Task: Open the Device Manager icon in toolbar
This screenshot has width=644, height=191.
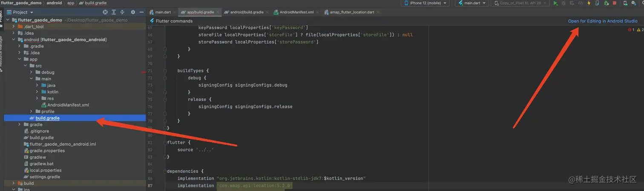Action: pyautogui.click(x=625, y=3)
